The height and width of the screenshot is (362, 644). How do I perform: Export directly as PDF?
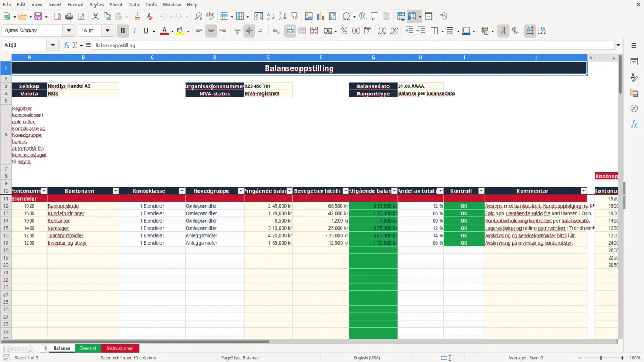tap(57, 17)
